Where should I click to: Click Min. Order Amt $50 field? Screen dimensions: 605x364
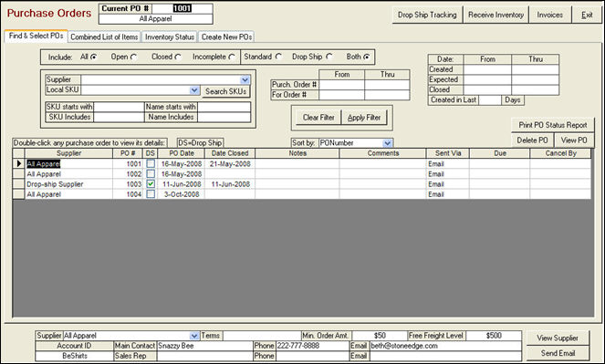(380, 336)
